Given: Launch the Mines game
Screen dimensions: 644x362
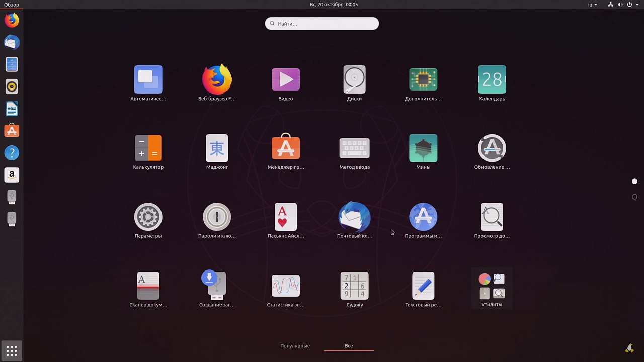Looking at the screenshot, I should pyautogui.click(x=423, y=149).
